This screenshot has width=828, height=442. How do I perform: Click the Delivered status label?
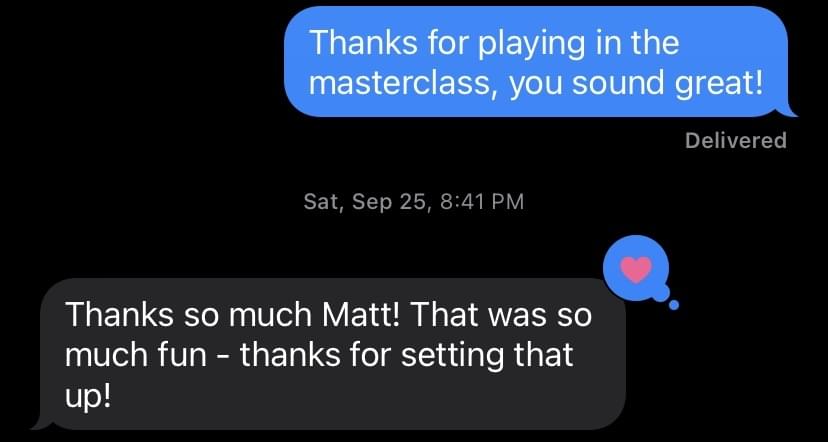[x=736, y=140]
